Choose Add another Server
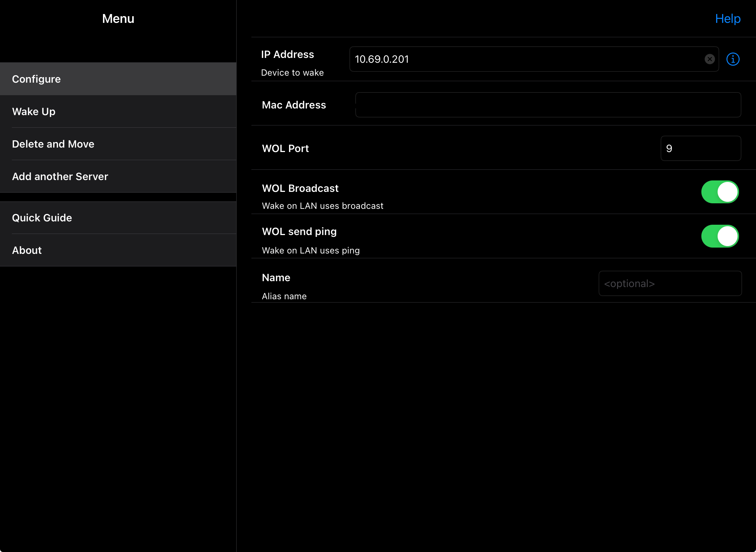 tap(118, 176)
